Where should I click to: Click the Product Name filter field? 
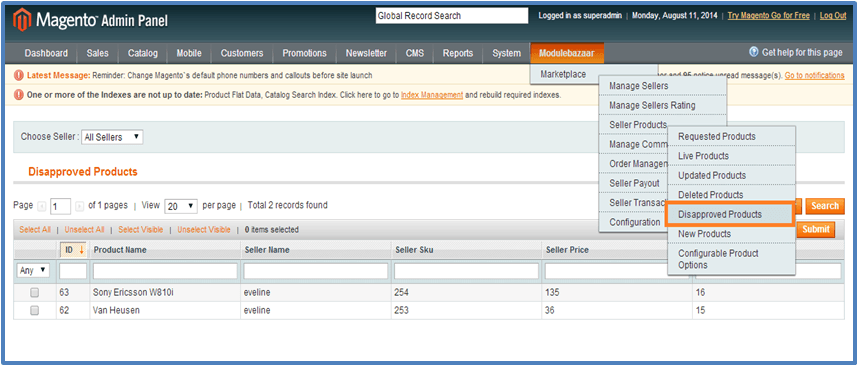point(165,271)
